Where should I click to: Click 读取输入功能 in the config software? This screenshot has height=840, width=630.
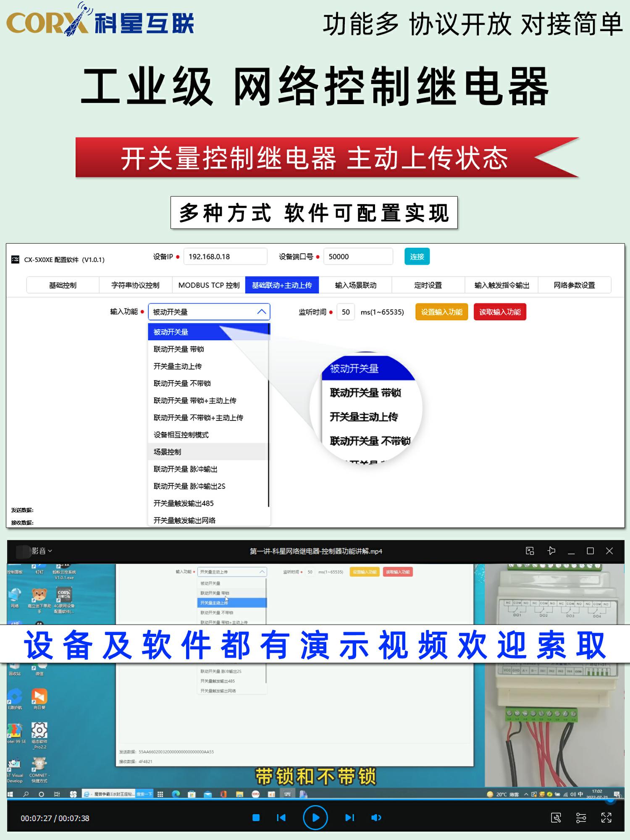click(500, 312)
